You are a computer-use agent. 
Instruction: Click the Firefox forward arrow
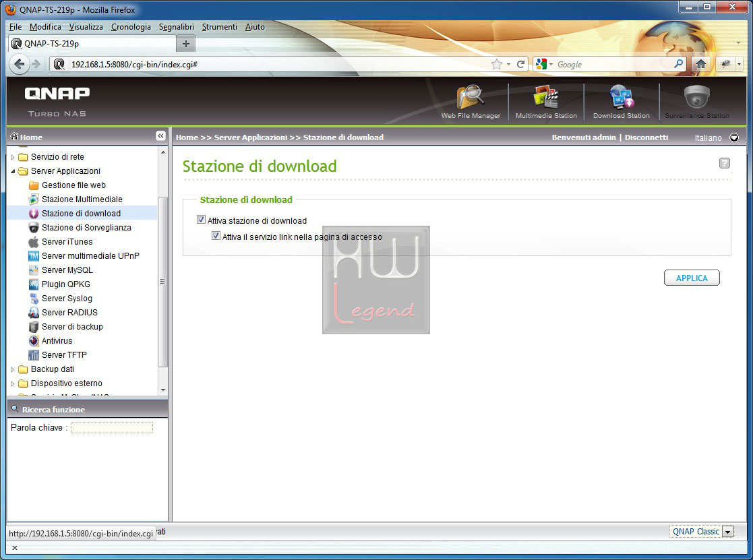(x=36, y=64)
